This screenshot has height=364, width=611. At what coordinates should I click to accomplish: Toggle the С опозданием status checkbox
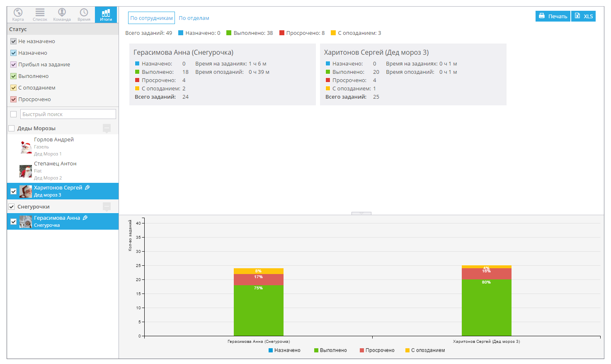click(13, 87)
